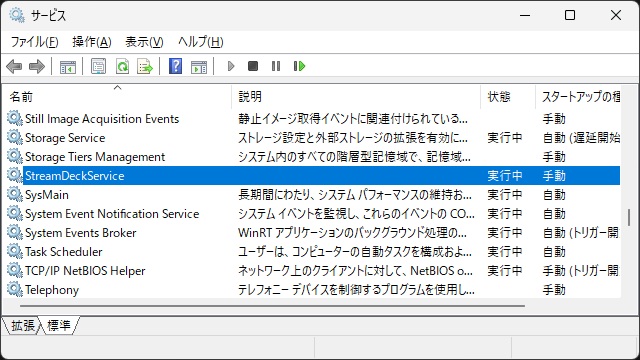640x360 pixels.
Task: Click the gear icon beside Storage Tiers Management
Action: click(15, 157)
